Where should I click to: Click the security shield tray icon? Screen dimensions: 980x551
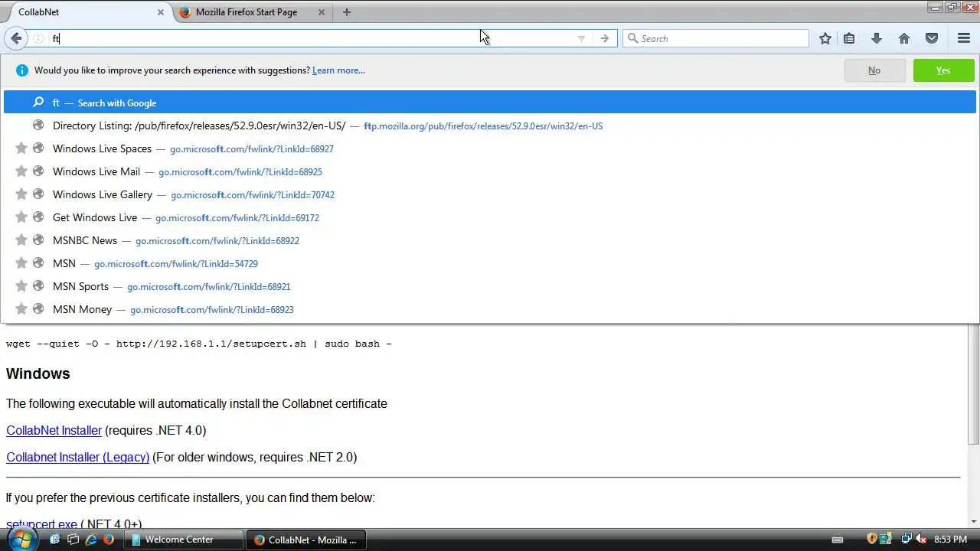pyautogui.click(x=871, y=540)
